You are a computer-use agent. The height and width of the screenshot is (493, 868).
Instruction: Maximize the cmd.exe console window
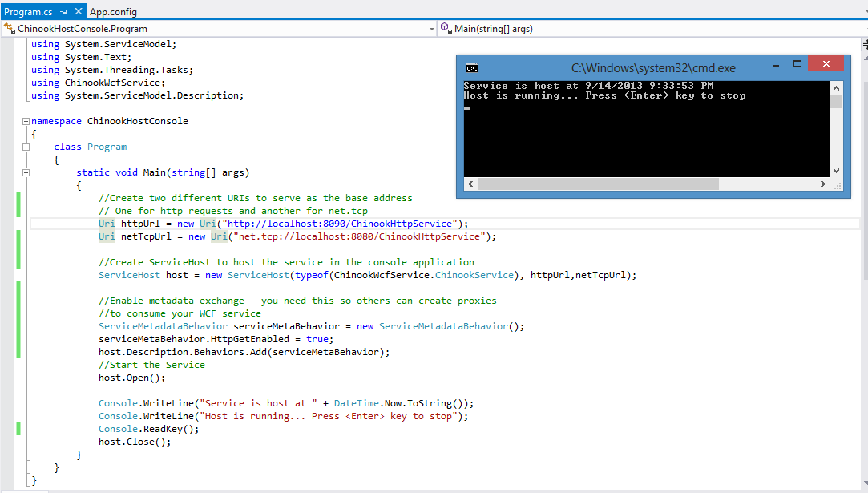[x=797, y=64]
